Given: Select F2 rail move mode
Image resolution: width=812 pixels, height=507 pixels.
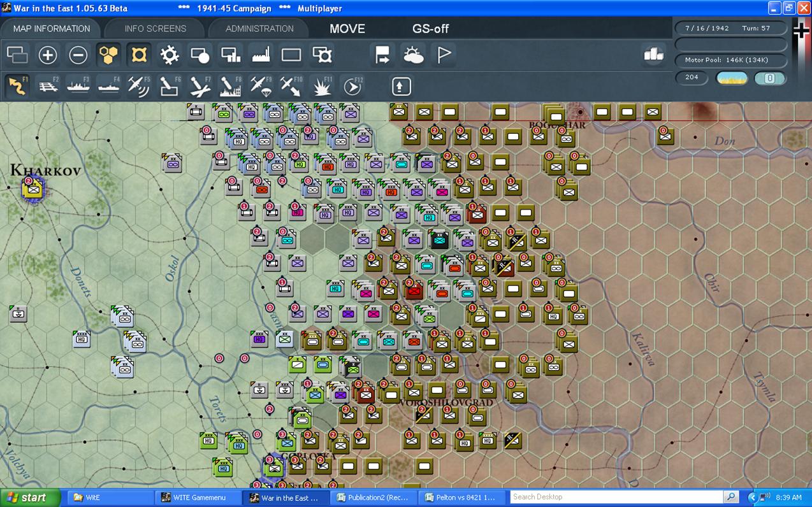Looking at the screenshot, I should click(48, 86).
